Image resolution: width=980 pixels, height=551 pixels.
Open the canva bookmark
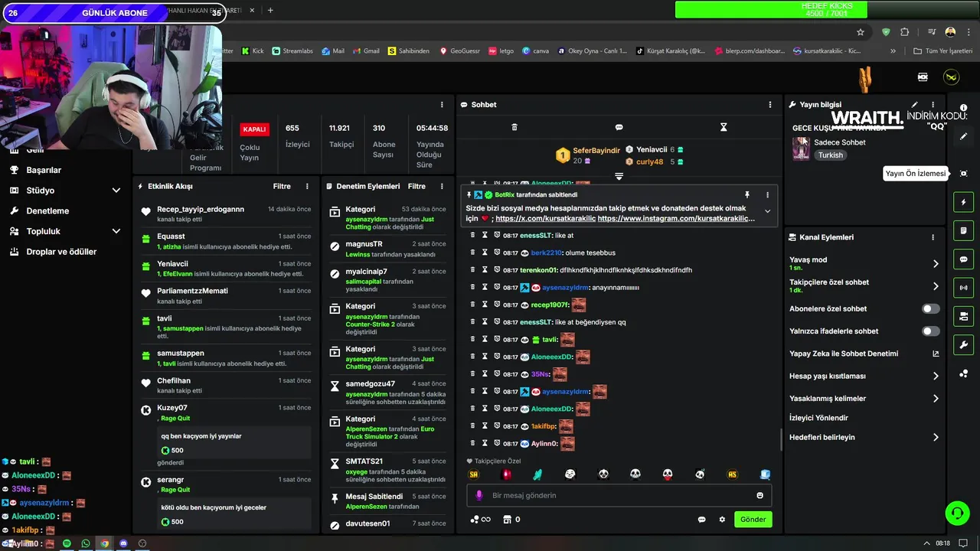click(535, 51)
